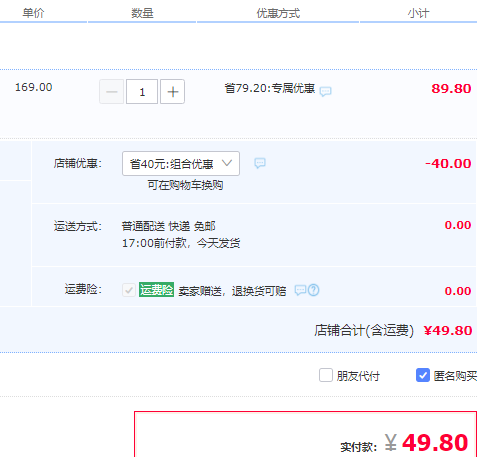Click the 优惠方式 column header
495x457 pixels.
pyautogui.click(x=278, y=13)
